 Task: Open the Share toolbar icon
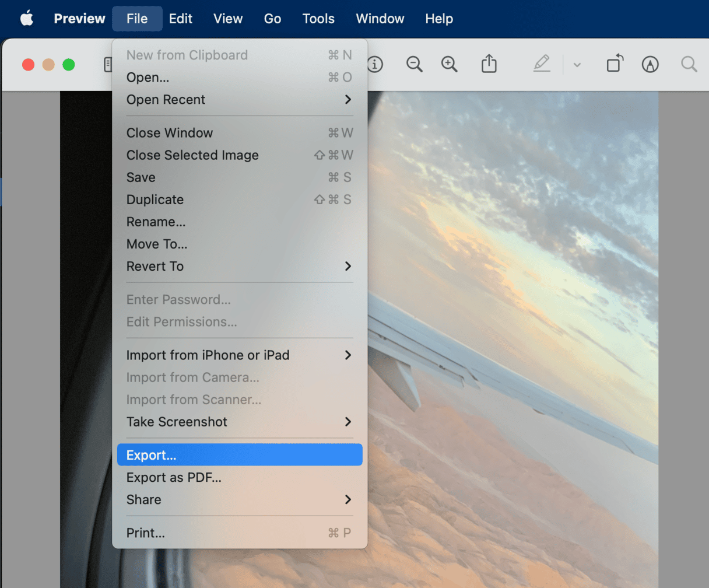[x=489, y=64]
